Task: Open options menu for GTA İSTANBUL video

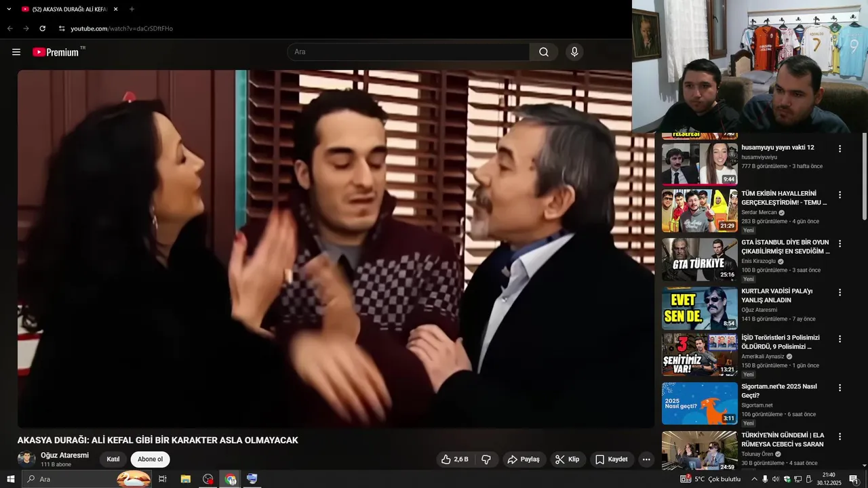Action: click(840, 243)
